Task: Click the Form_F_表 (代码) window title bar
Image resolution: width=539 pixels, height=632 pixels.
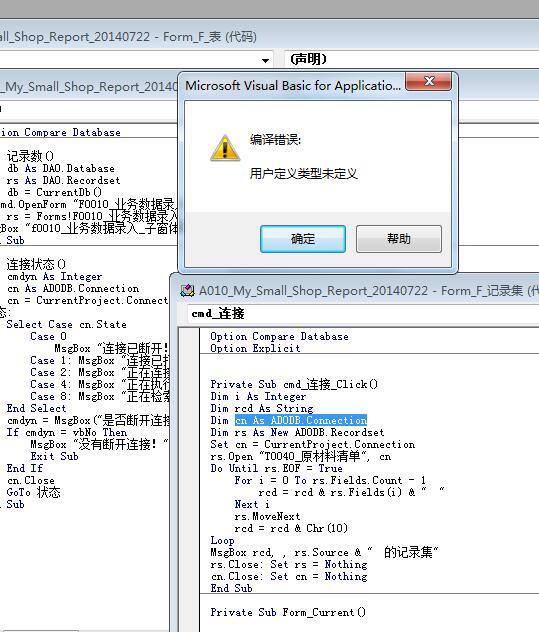Action: click(269, 37)
